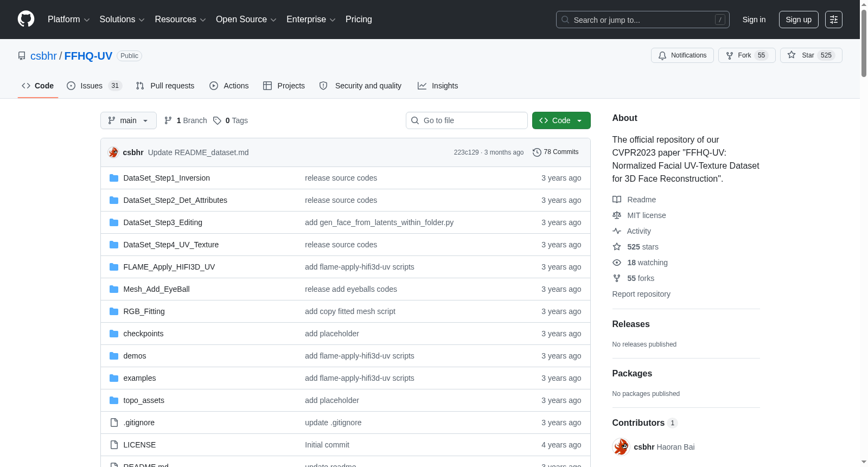This screenshot has height=467, width=868.
Task: Expand the Solutions menu
Action: pyautogui.click(x=122, y=20)
